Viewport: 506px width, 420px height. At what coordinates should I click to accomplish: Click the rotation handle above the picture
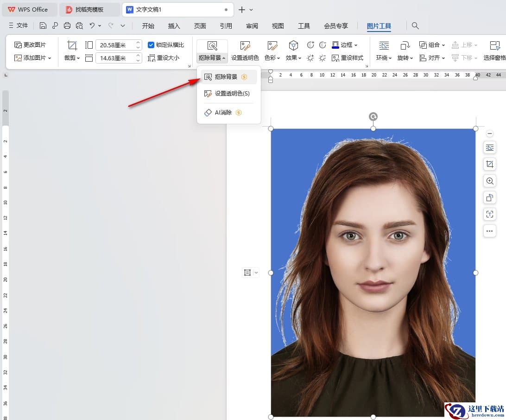click(x=373, y=116)
